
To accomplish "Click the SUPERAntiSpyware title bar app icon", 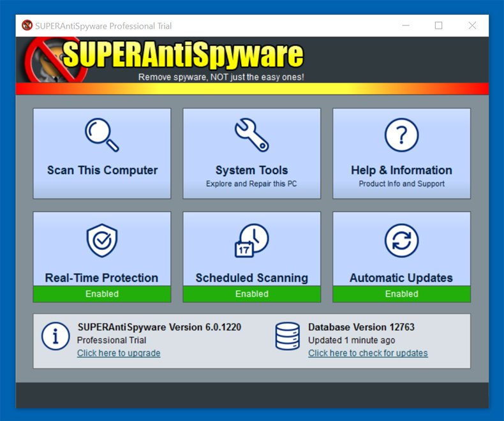I will [27, 26].
